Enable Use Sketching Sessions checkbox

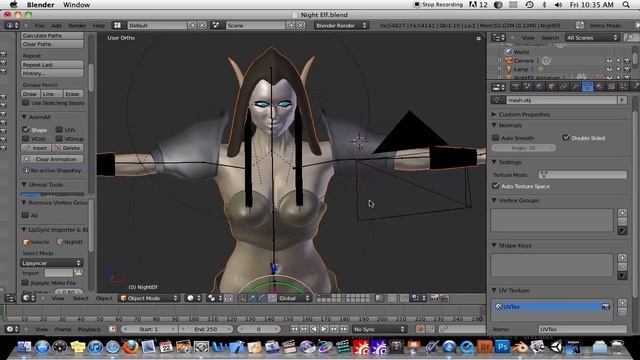(x=26, y=103)
